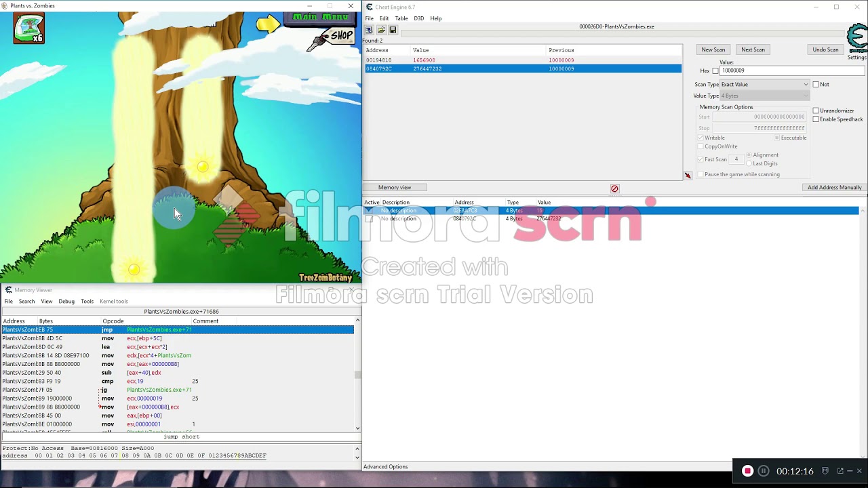
Task: Select the Last Digits radio button
Action: [x=749, y=163]
